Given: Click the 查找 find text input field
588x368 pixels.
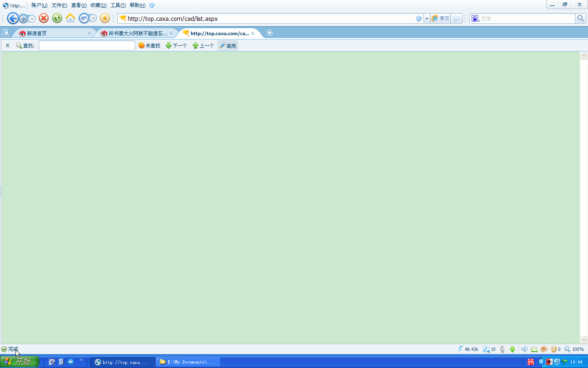Looking at the screenshot, I should tap(87, 46).
